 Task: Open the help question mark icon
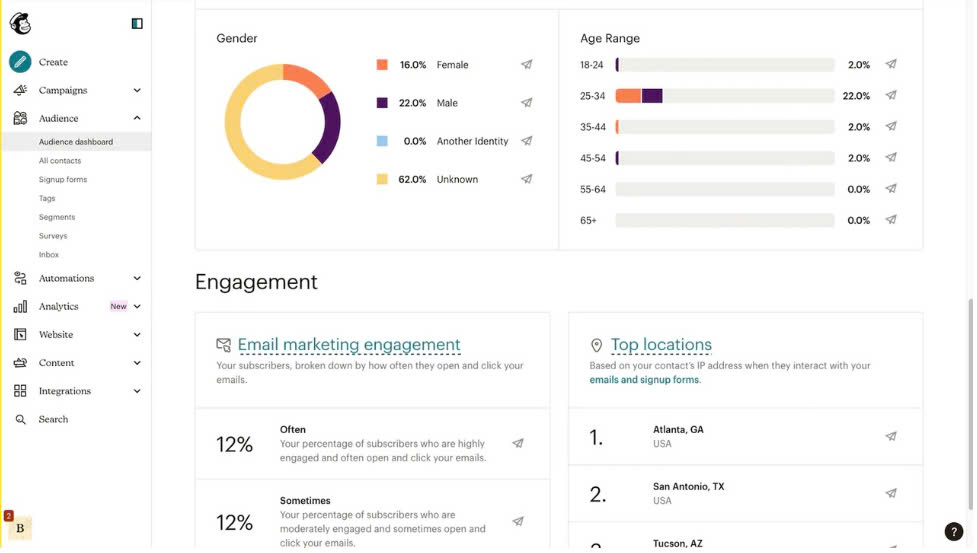(953, 532)
